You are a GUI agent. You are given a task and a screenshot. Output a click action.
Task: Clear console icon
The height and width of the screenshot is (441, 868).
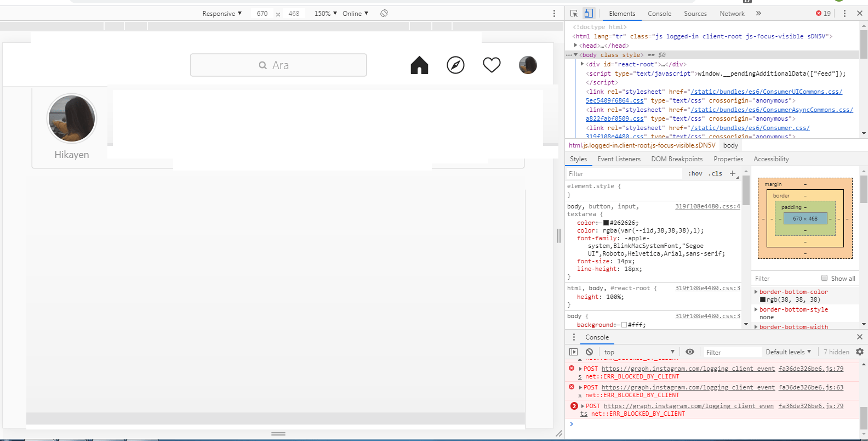[589, 352]
